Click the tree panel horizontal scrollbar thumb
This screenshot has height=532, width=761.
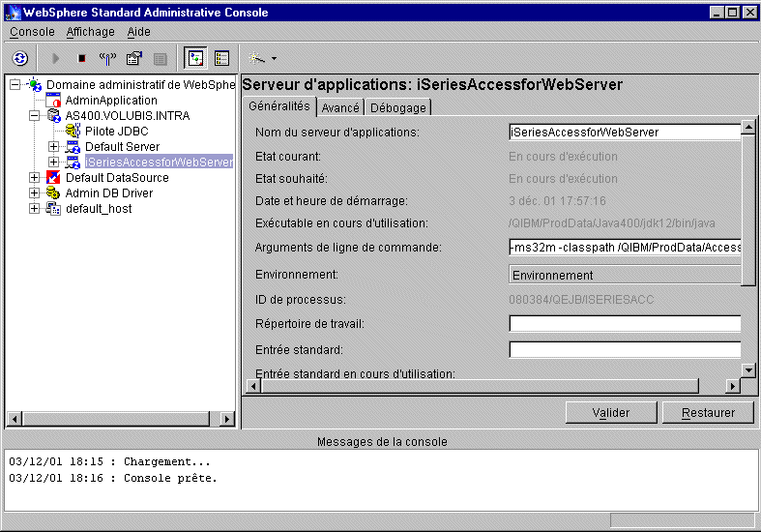click(x=116, y=419)
